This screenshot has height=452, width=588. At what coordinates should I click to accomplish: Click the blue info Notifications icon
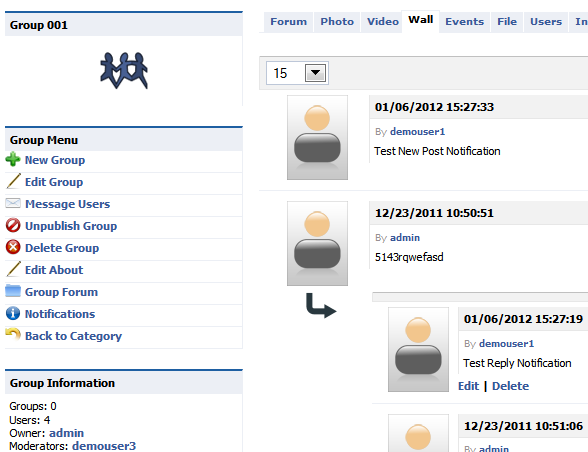click(13, 313)
